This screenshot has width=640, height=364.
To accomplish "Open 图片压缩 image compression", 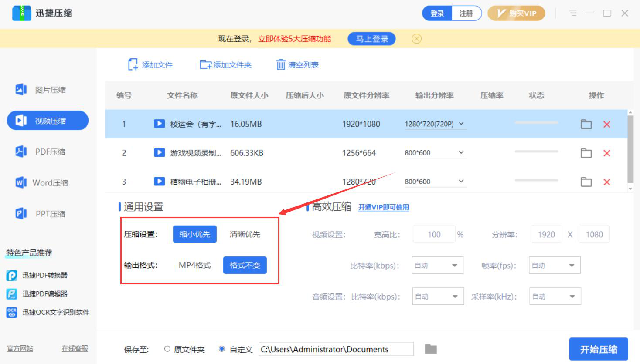I will click(x=48, y=90).
